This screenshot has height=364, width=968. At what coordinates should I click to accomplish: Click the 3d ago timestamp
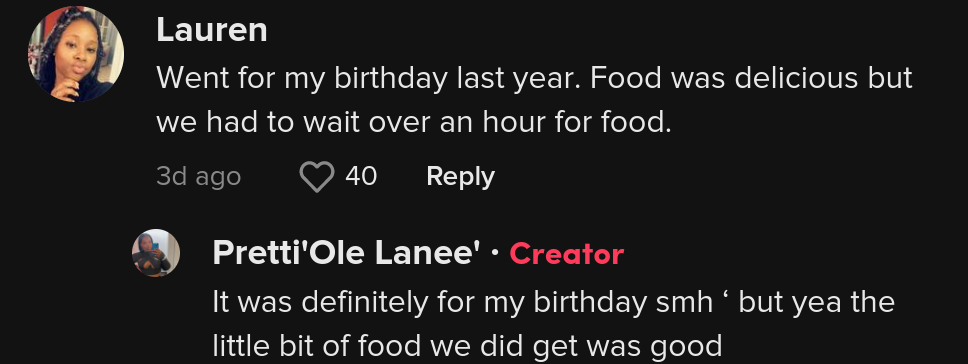click(198, 176)
